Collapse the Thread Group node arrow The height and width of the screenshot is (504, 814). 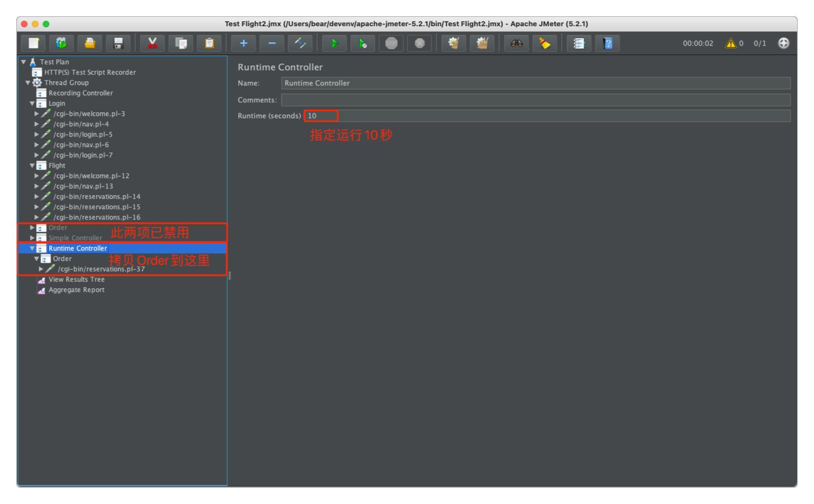tap(28, 83)
